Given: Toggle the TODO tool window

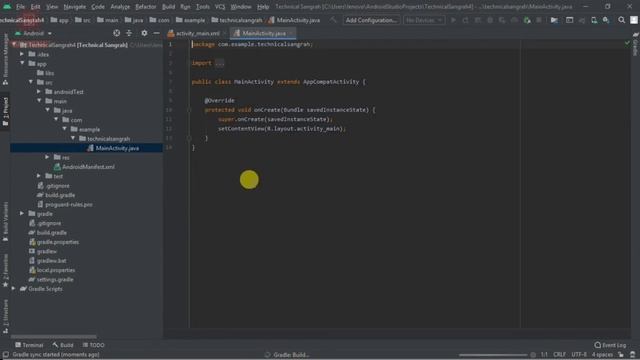Looking at the screenshot, I should (x=93, y=345).
